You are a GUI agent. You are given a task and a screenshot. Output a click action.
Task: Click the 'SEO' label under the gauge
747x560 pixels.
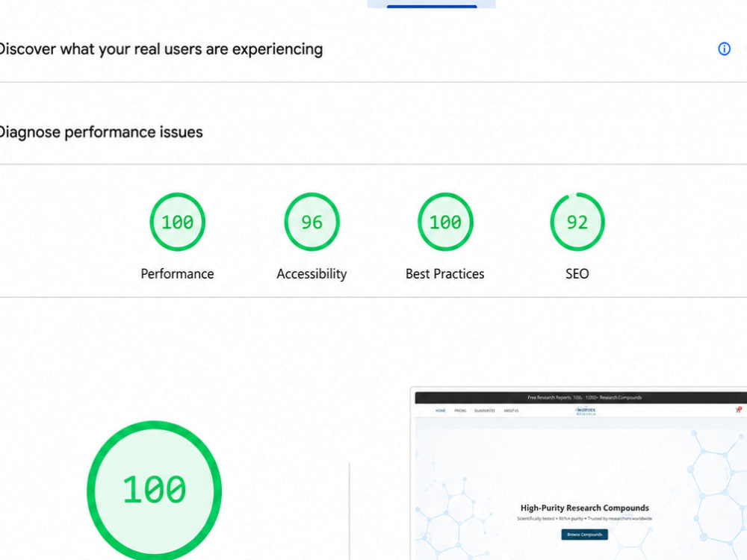[577, 274]
